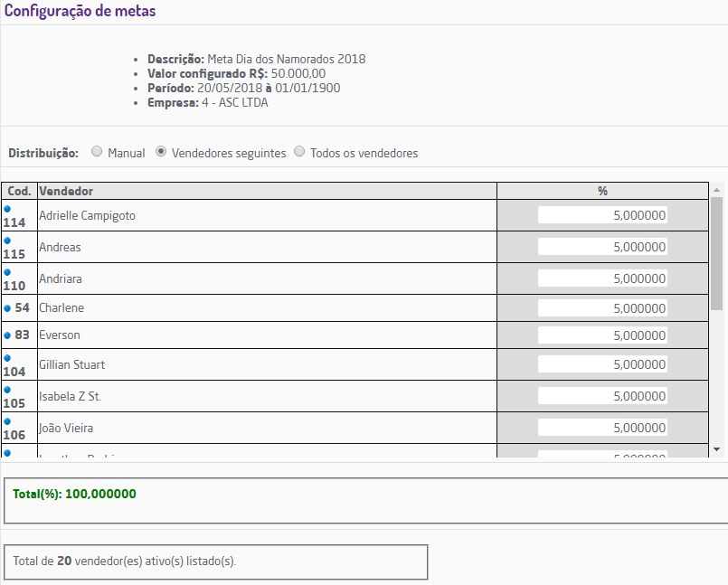Viewport: 728px width, 585px height.
Task: Click the blue dot beside code 114
Action: [x=7, y=208]
